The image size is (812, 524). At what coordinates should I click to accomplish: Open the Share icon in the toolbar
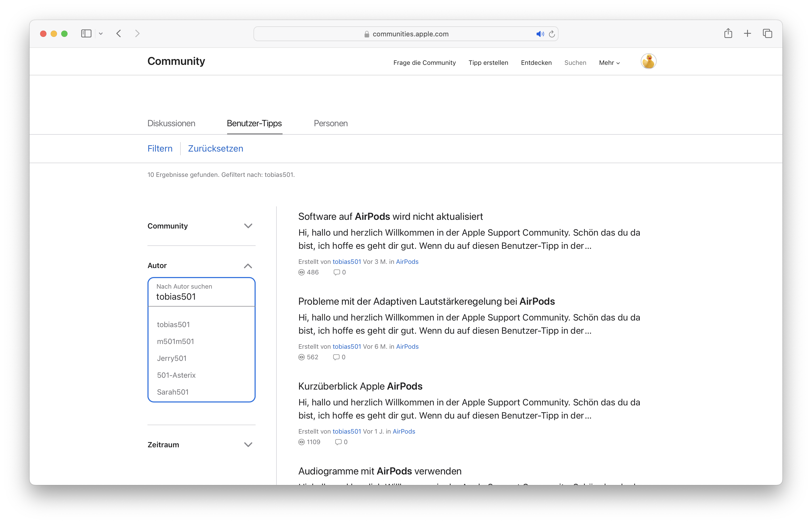(x=728, y=33)
